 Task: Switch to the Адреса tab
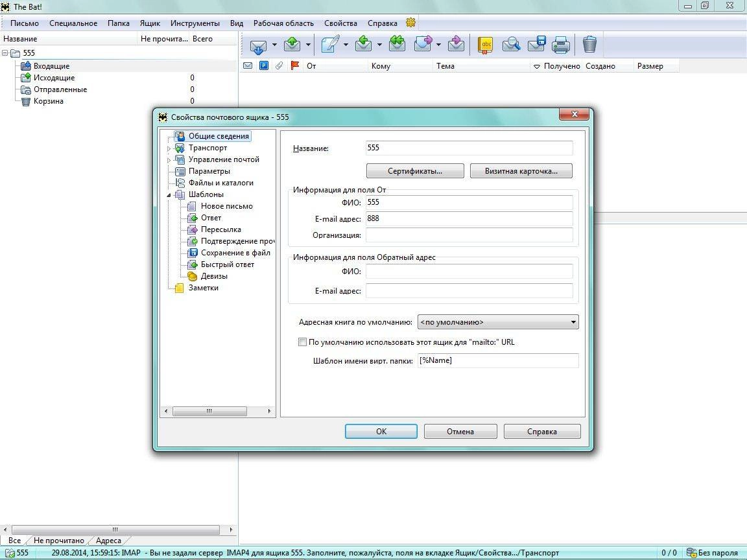[x=108, y=541]
